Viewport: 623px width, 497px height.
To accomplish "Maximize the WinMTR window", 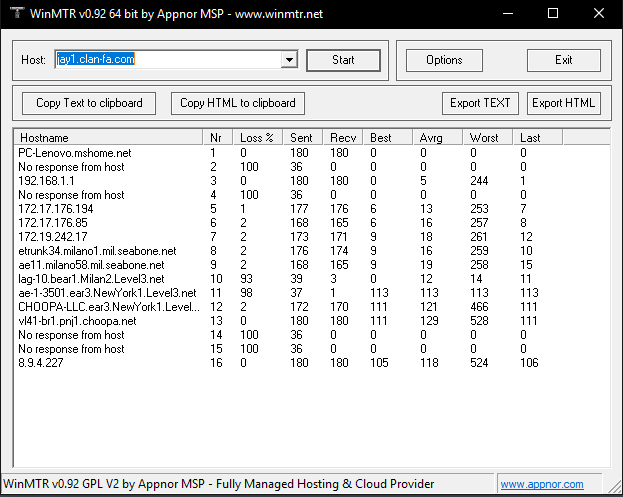I will click(x=553, y=14).
